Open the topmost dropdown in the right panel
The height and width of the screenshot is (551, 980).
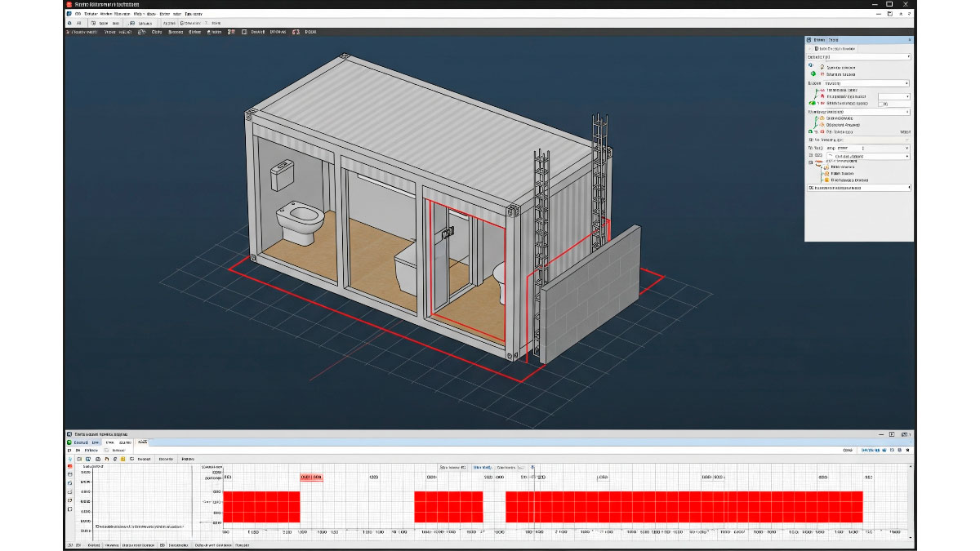(858, 56)
